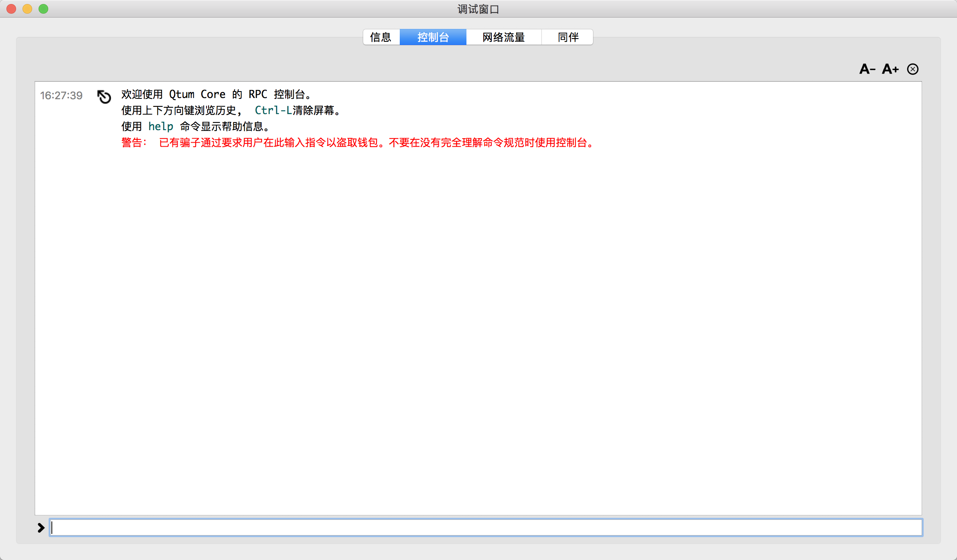This screenshot has height=560, width=957.
Task: Click the Qtum Core welcome line
Action: [216, 94]
